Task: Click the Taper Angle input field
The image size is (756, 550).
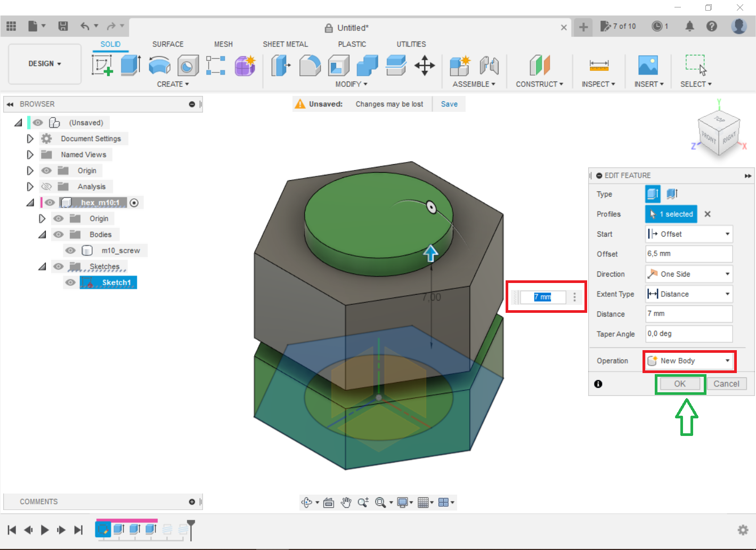Action: coord(689,334)
